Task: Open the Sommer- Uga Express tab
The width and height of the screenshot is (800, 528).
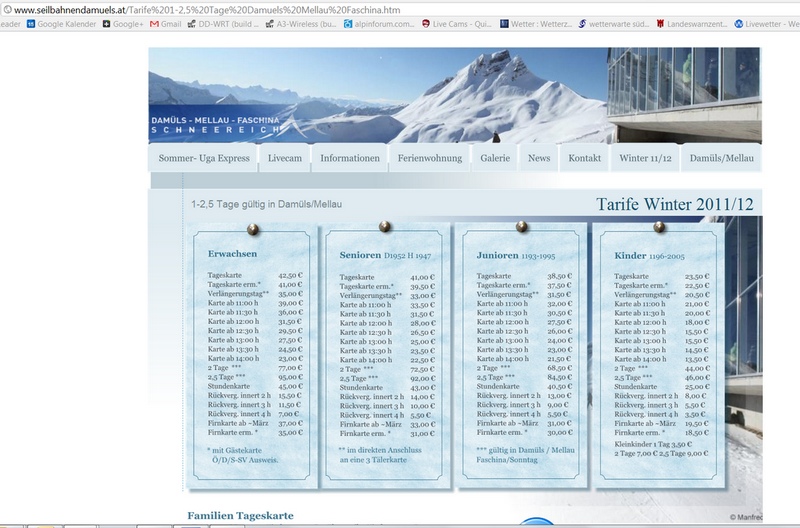Action: (204, 159)
